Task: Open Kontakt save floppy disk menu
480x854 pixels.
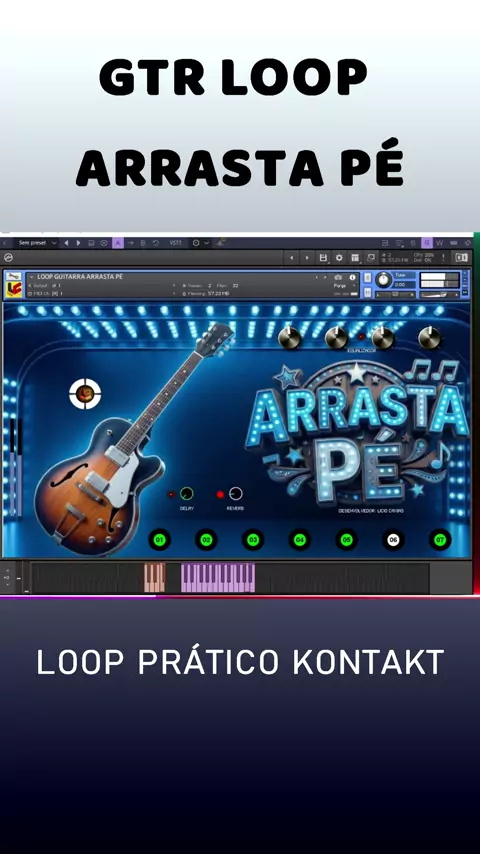Action: (324, 258)
